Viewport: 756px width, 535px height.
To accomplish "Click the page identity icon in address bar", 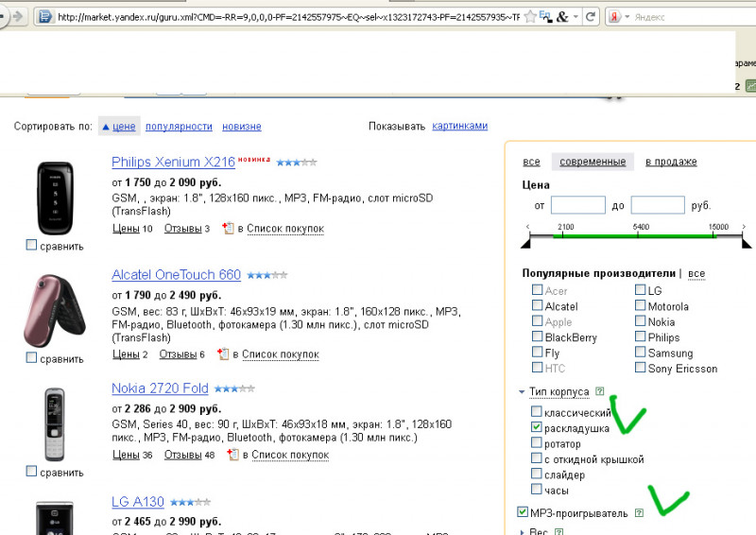I will click(44, 17).
